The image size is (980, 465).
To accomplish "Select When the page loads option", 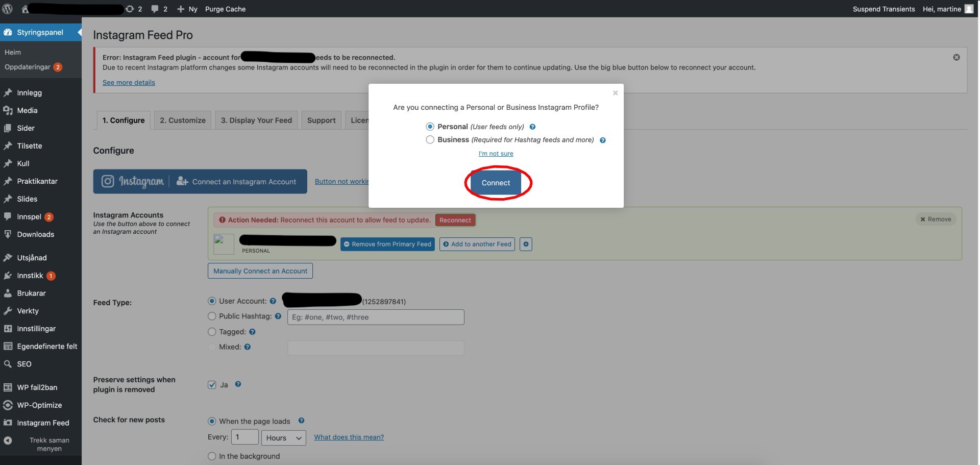I will 212,421.
